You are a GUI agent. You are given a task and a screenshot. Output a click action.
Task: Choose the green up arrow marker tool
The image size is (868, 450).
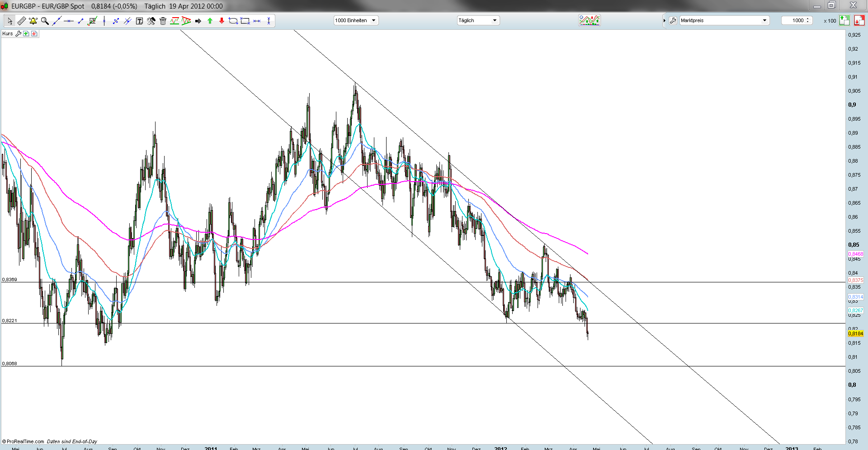tap(210, 21)
